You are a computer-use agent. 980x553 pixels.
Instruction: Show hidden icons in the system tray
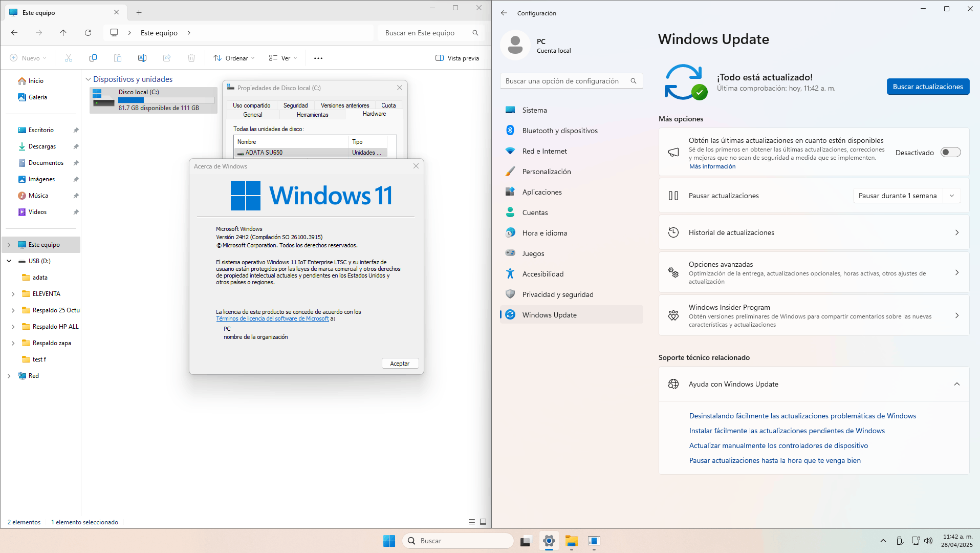883,541
